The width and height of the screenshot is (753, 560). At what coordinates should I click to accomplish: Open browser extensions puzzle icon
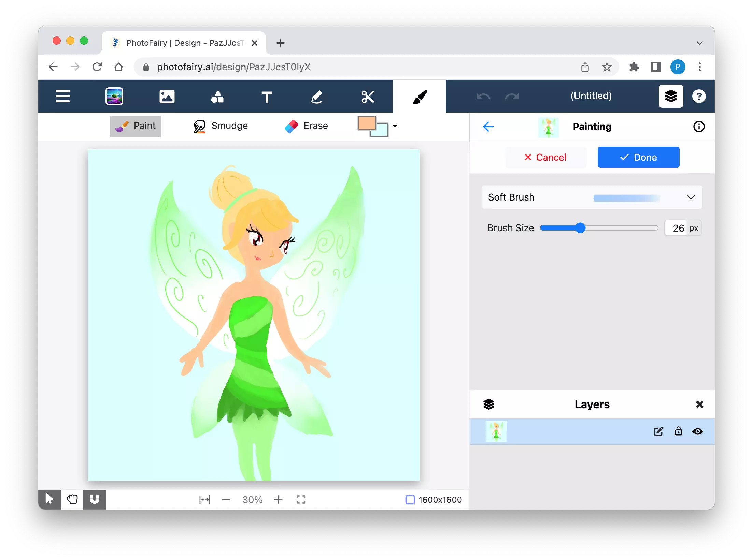(x=634, y=67)
